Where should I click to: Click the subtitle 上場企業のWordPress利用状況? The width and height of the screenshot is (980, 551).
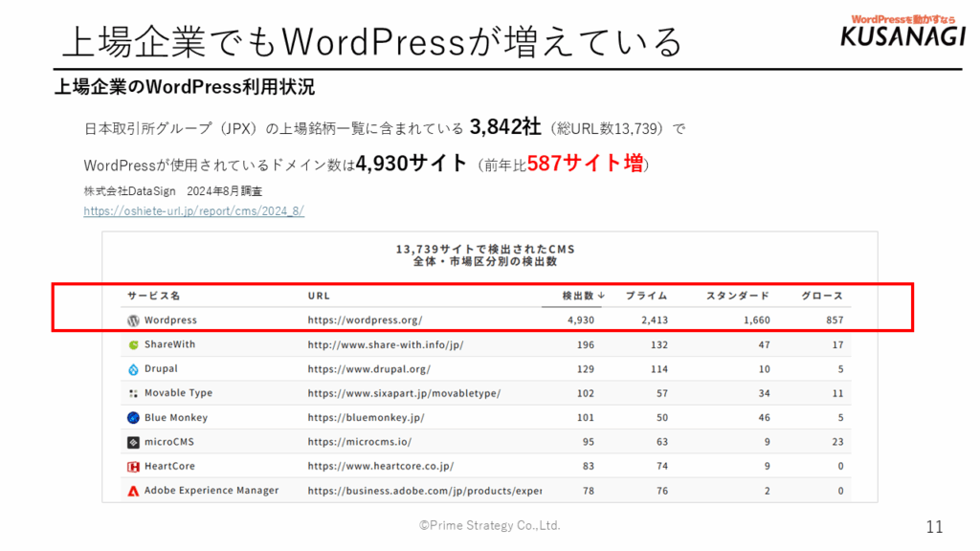(185, 87)
